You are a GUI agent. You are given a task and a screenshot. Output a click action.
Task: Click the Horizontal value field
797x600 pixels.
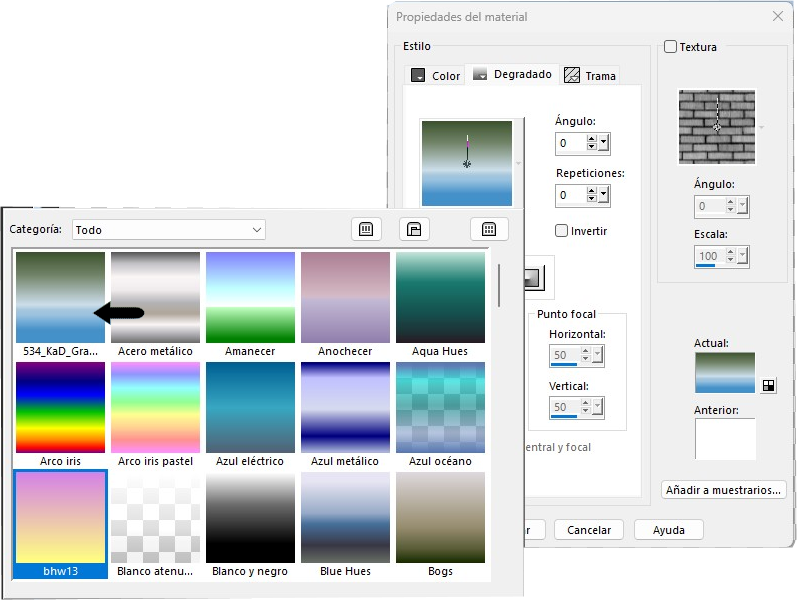tap(565, 355)
